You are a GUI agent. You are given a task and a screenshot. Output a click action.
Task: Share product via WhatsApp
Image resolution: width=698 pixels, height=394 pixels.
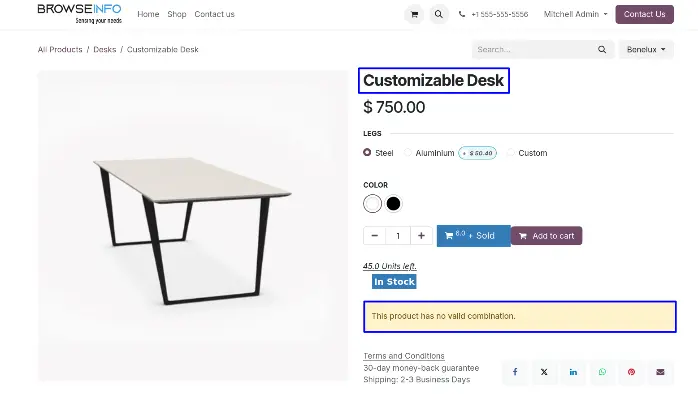(x=602, y=372)
